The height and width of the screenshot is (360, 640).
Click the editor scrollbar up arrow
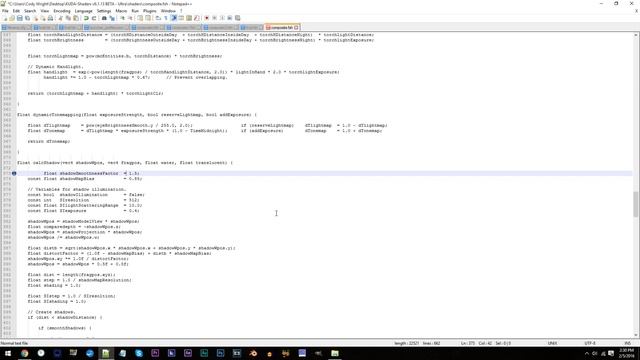[x=636, y=35]
